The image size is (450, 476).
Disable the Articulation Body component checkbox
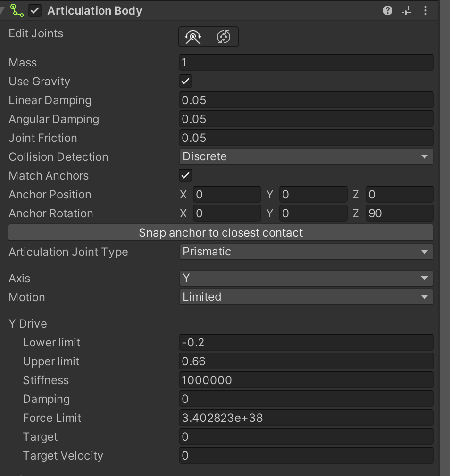click(x=35, y=10)
